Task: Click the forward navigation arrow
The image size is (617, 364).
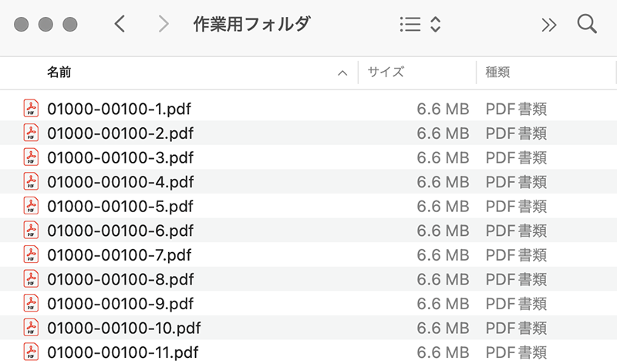Action: click(x=163, y=25)
